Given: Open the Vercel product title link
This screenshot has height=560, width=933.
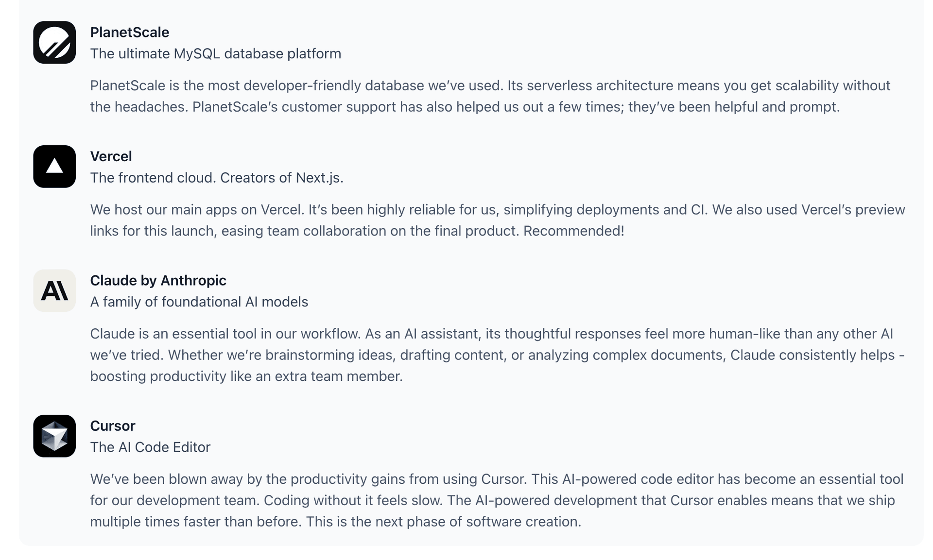Looking at the screenshot, I should click(111, 156).
